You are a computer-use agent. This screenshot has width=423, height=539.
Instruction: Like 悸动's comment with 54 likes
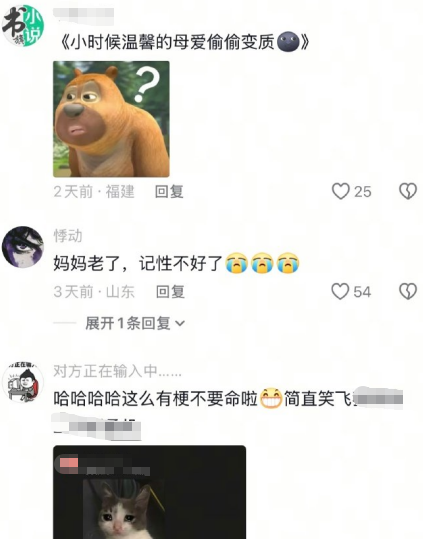tap(340, 292)
